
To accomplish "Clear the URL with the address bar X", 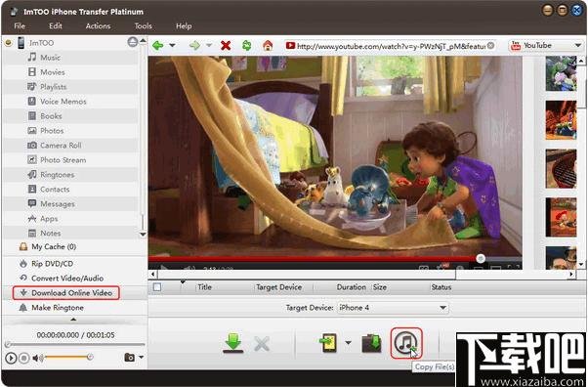I will (490, 46).
